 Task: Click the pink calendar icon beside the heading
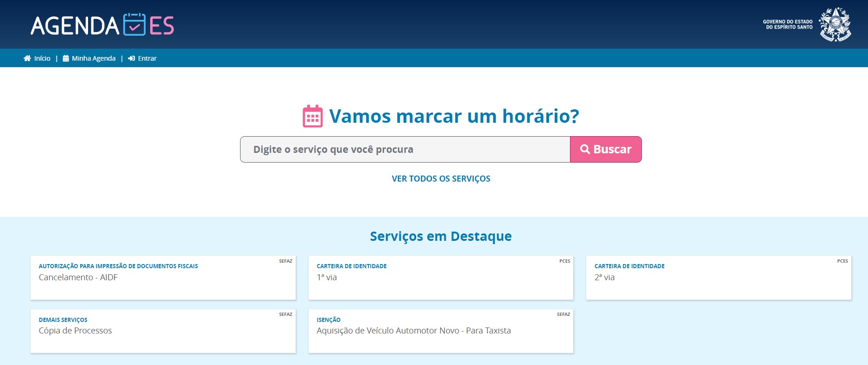(x=312, y=116)
